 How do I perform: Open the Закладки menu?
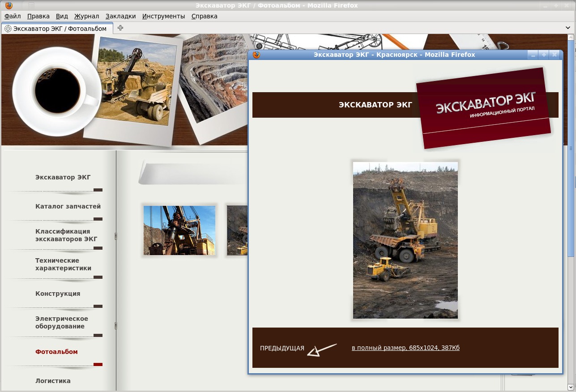tap(120, 16)
